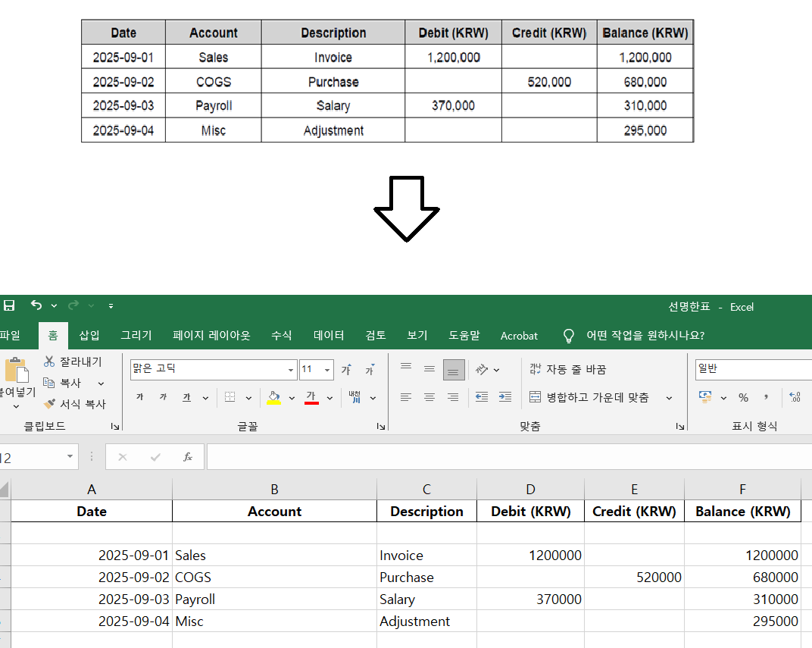Click the Undo arrow icon
This screenshot has width=812, height=648.
(x=36, y=305)
